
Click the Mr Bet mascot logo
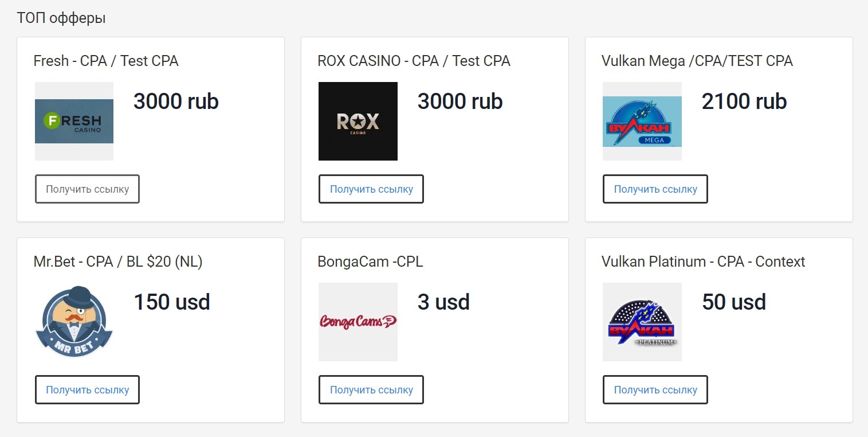point(74,322)
